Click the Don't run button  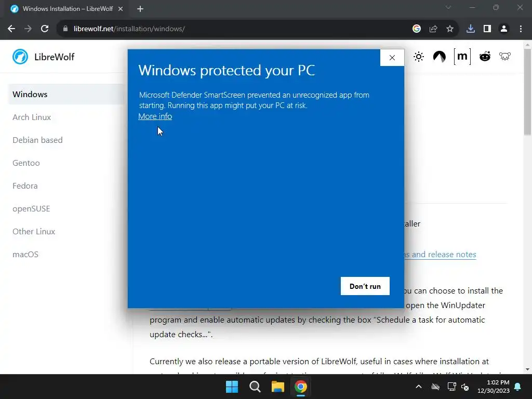[365, 286]
